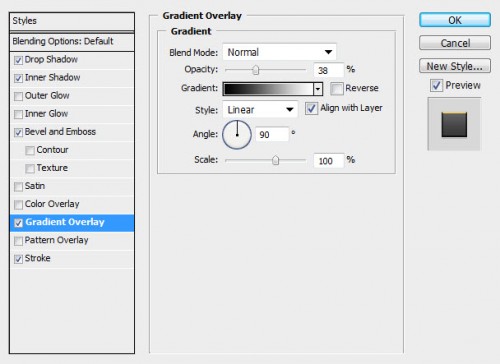Select Blending Options: Default
Image resolution: width=500 pixels, height=364 pixels.
click(72, 42)
